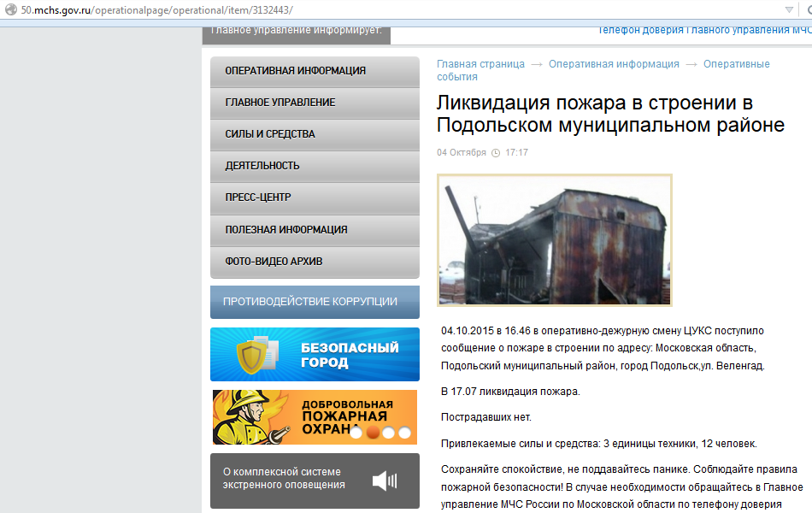The height and width of the screenshot is (513, 812).
Task: Open the address bar history dropdown arrow
Action: [x=789, y=9]
